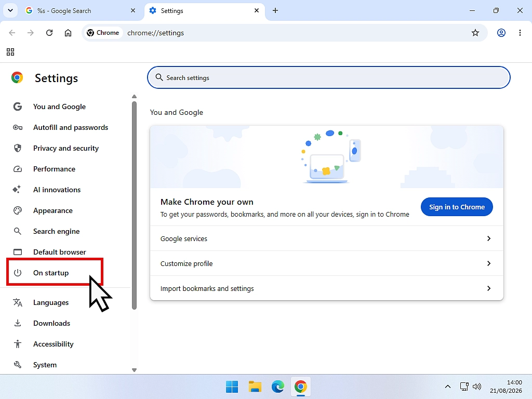532x399 pixels.
Task: Click the Default browser window icon
Action: [x=17, y=252]
